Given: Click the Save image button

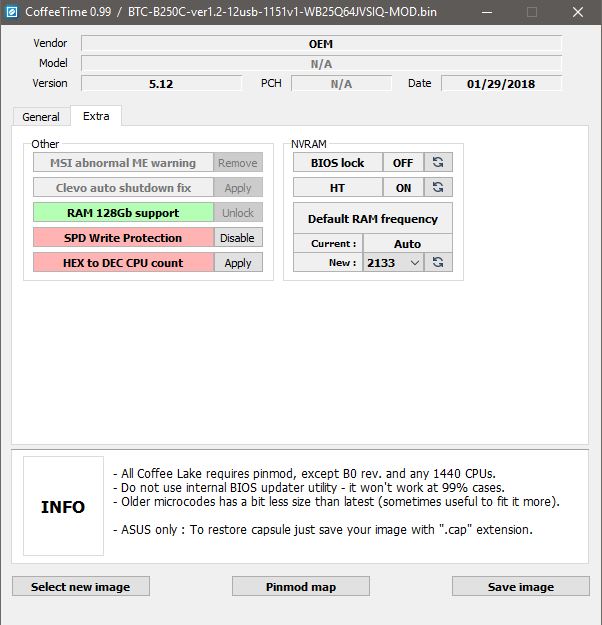Looking at the screenshot, I should (521, 586).
